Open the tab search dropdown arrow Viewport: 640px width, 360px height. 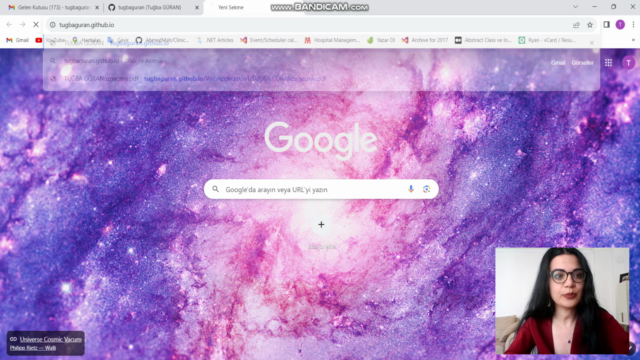[576, 7]
